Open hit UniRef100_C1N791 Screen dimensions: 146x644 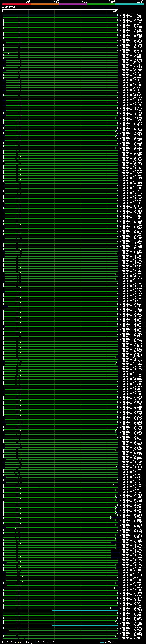tap(131, 17)
